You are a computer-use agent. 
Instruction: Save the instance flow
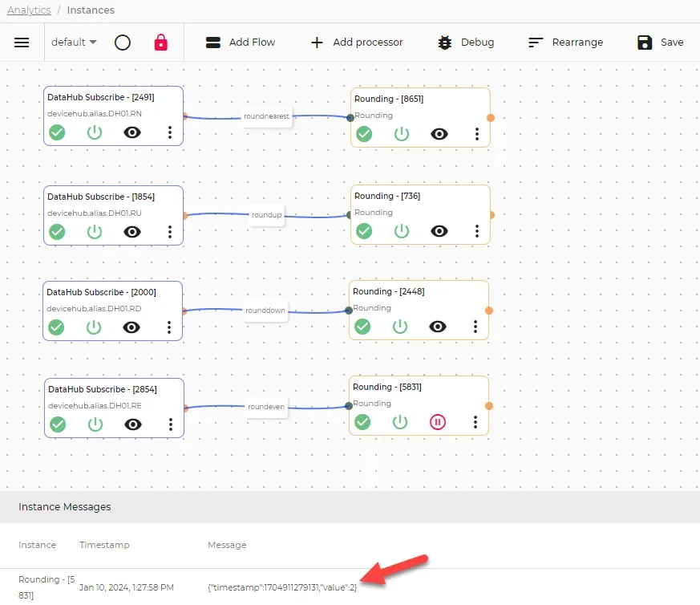click(660, 43)
